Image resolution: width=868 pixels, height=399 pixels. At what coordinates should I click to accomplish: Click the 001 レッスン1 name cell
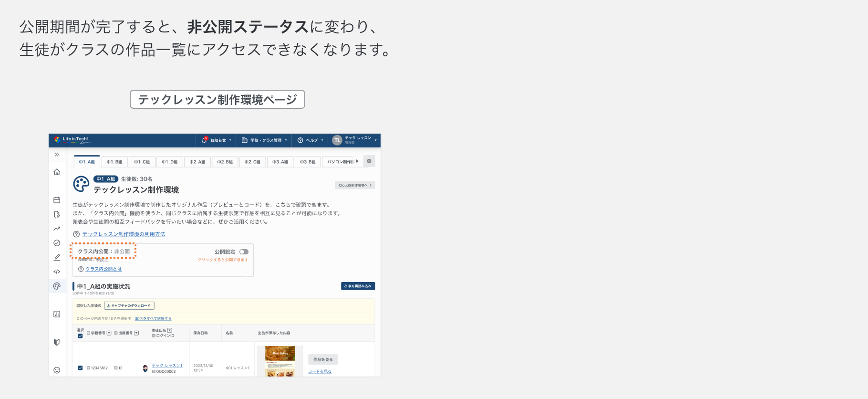pos(238,368)
